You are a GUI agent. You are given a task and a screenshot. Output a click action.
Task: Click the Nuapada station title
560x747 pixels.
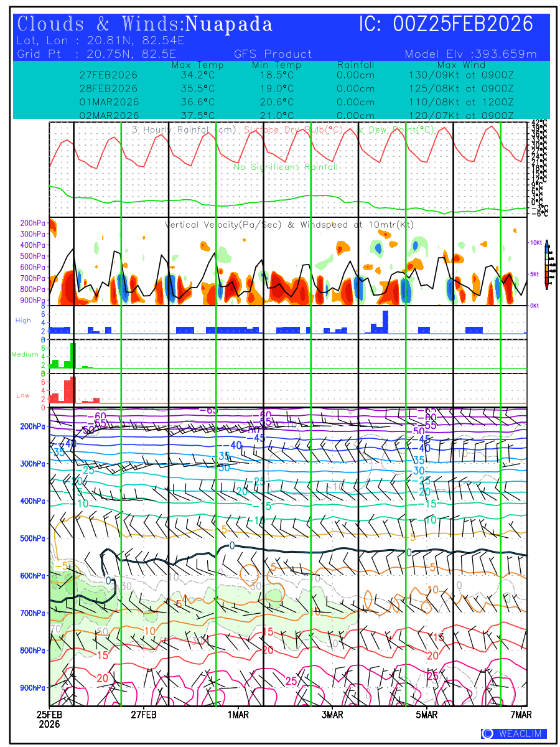230,24
